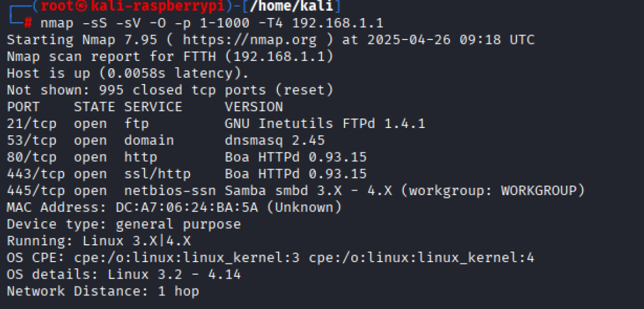
Task: Click the nmap command text
Action: click(x=57, y=23)
